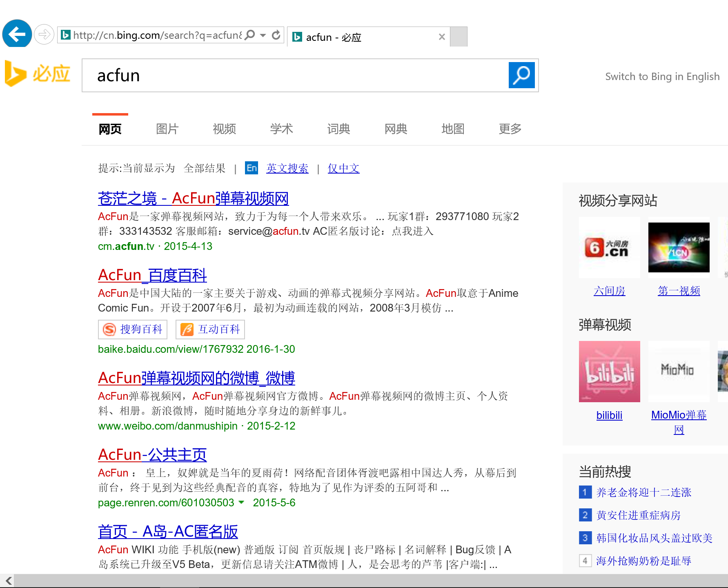
Task: Click the 当前热搜 heading
Action: coord(605,472)
